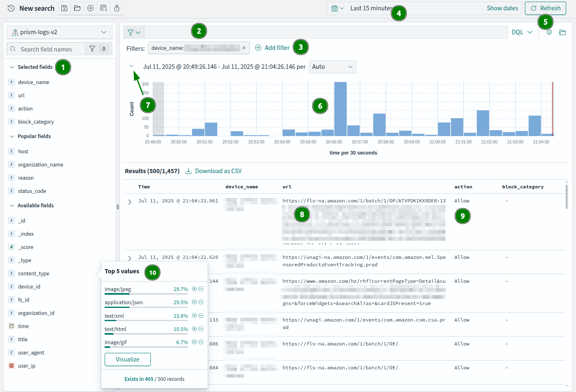Open the DQL language switcher
The height and width of the screenshot is (392, 576).
[x=522, y=32]
